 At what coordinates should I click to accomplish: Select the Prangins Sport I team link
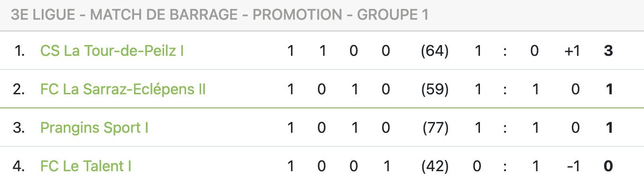pyautogui.click(x=95, y=128)
